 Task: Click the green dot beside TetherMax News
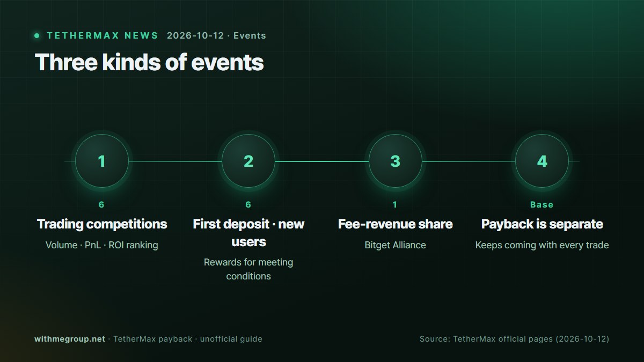[x=37, y=36]
